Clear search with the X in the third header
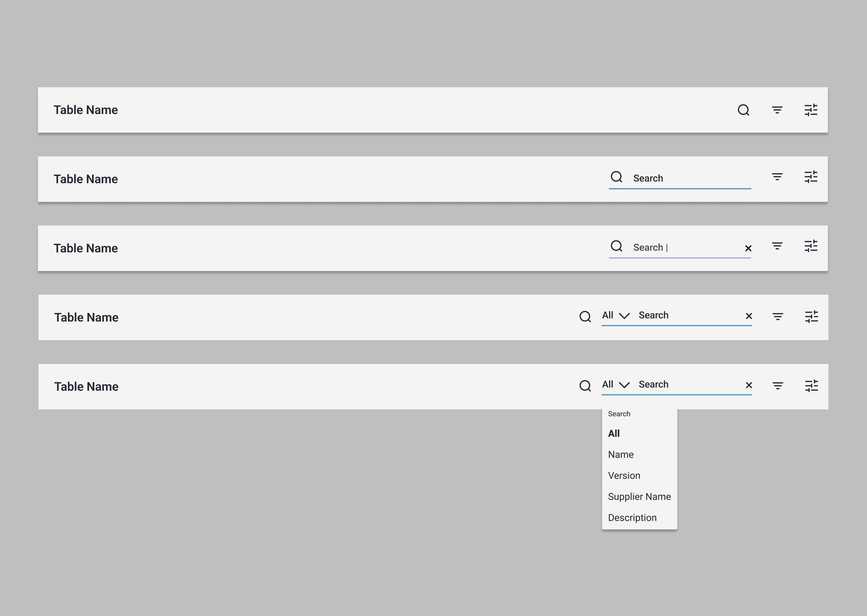This screenshot has height=616, width=867. [x=748, y=248]
